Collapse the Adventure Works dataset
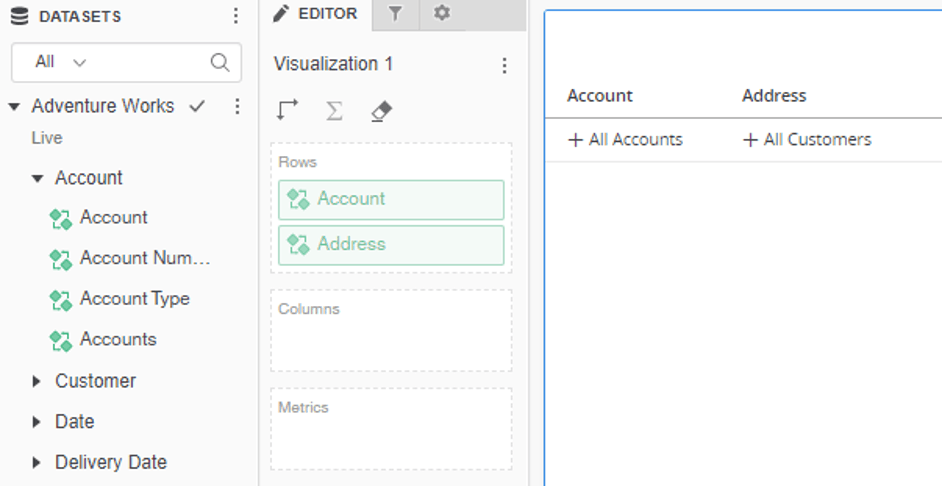 (x=14, y=107)
